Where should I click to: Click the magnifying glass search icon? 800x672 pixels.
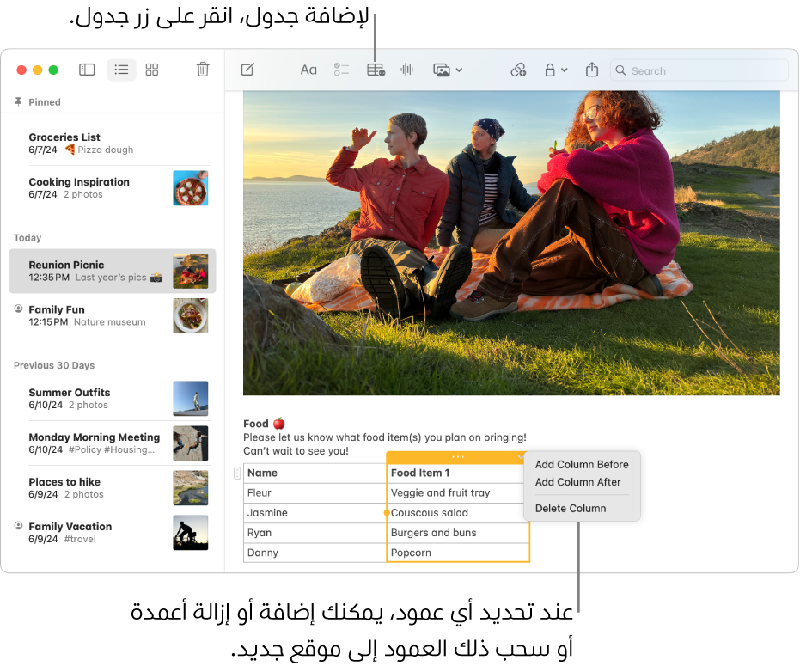point(620,70)
